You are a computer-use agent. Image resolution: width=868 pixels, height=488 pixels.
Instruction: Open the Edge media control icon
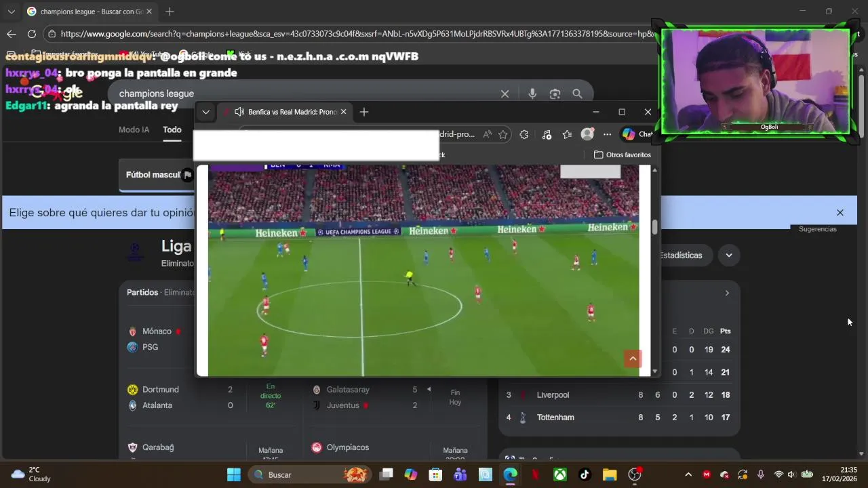pos(547,134)
